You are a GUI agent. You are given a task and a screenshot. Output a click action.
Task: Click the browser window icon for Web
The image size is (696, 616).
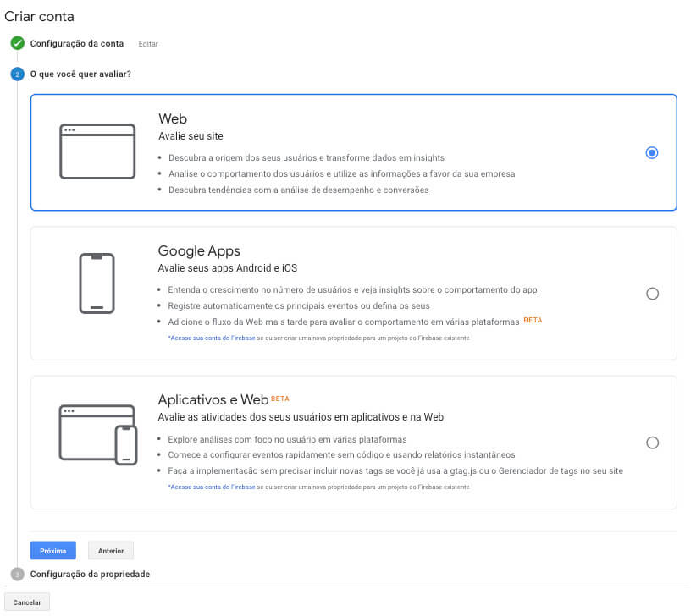tap(97, 151)
